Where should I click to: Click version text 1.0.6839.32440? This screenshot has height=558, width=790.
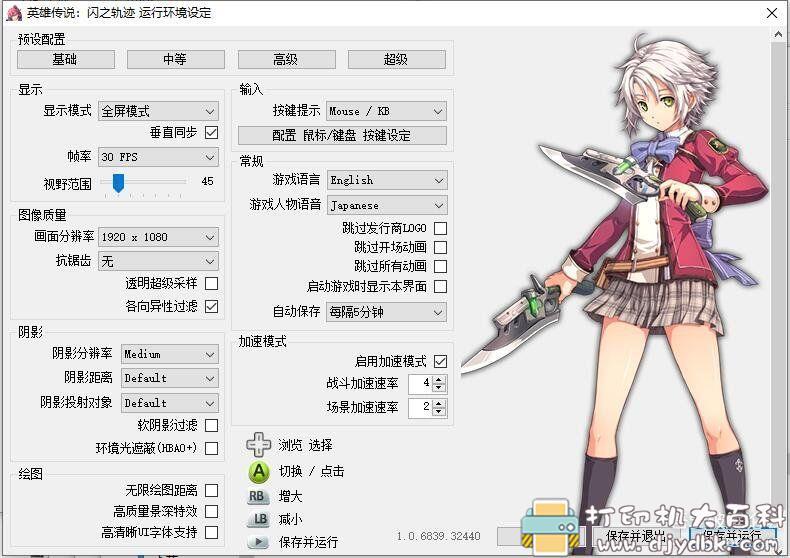click(x=438, y=536)
